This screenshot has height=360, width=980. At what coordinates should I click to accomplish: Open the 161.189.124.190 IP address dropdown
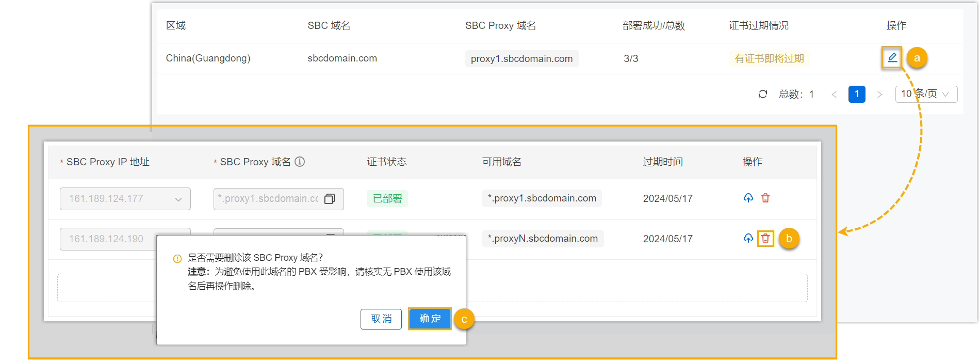107,239
